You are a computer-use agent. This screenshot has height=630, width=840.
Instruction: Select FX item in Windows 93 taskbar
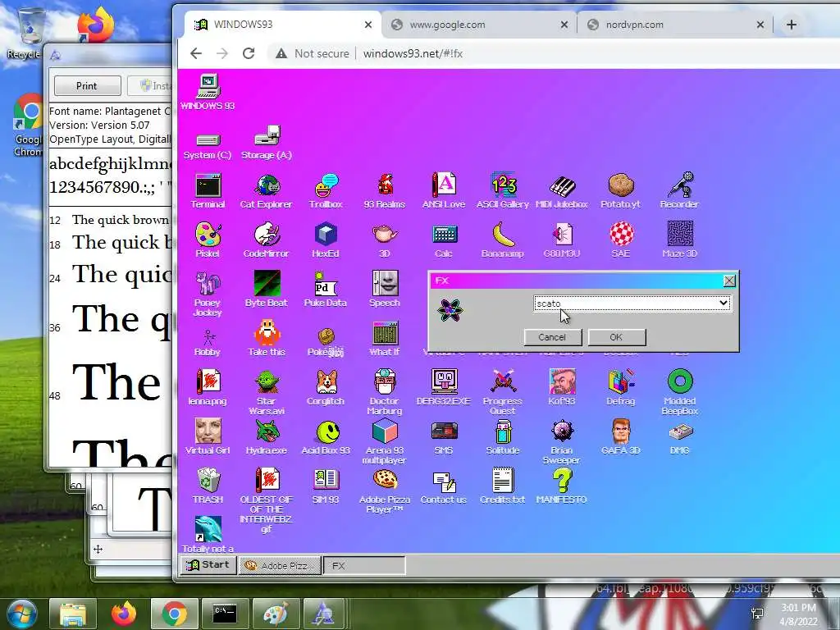click(x=364, y=565)
